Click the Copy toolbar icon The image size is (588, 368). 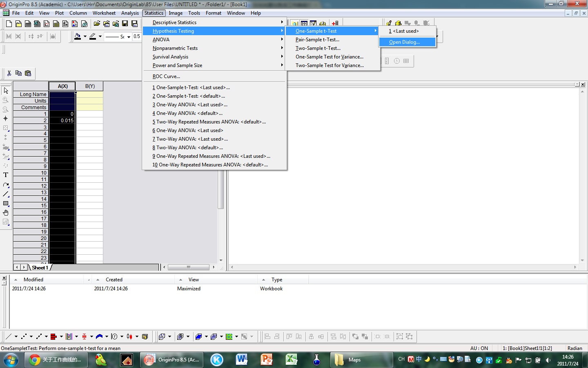pyautogui.click(x=18, y=73)
